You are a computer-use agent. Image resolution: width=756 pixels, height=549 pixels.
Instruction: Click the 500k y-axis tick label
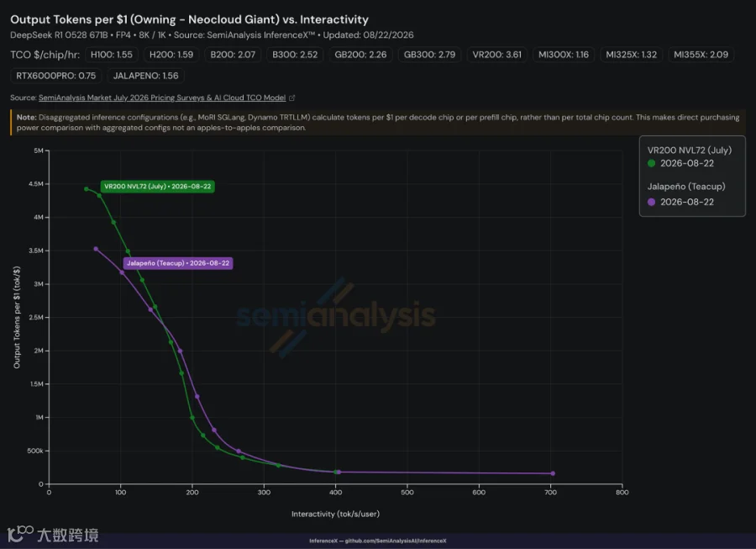click(x=35, y=451)
